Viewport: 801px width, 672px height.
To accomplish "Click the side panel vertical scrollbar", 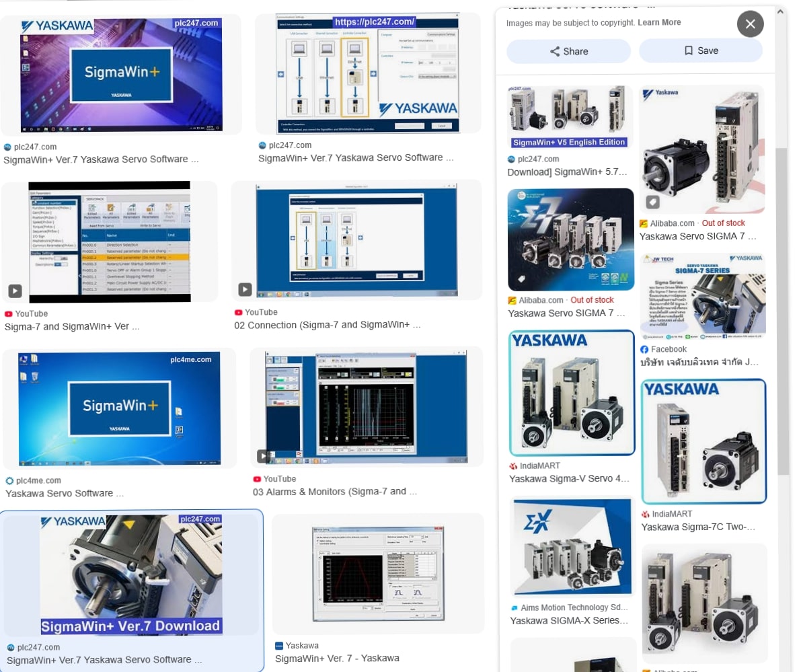I will coord(782,311).
